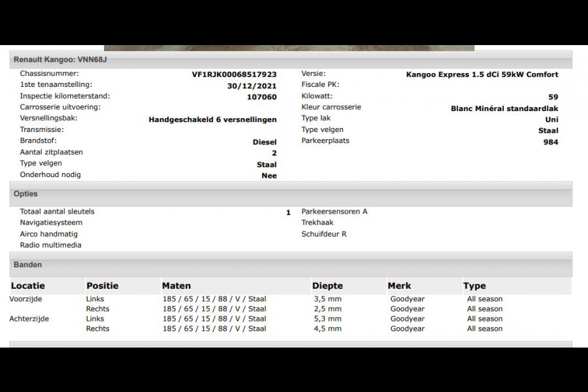The image size is (588, 392).
Task: Click the Voorzijde location row label
Action: tap(25, 299)
